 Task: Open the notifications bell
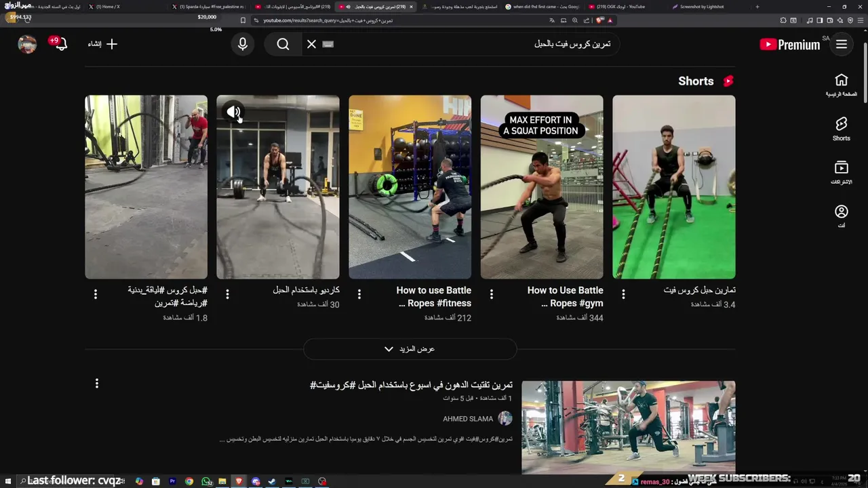pyautogui.click(x=61, y=44)
